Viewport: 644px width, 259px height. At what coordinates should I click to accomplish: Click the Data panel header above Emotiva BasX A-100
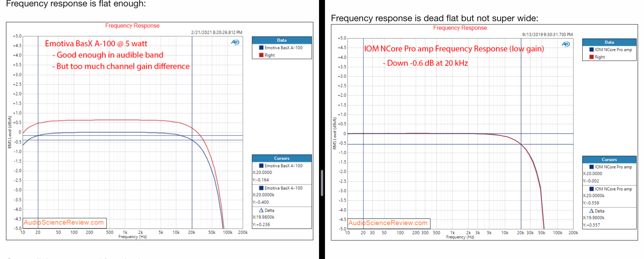[x=281, y=40]
